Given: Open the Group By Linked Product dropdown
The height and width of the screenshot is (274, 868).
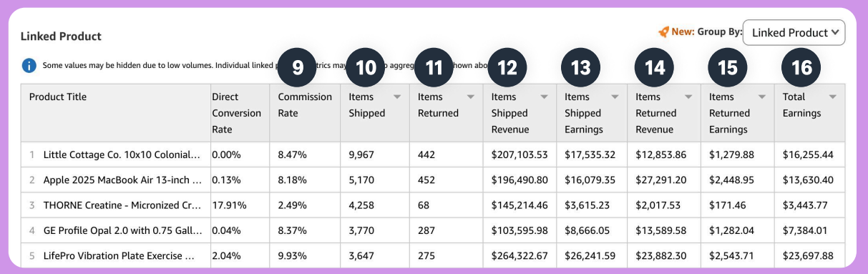Looking at the screenshot, I should (x=794, y=33).
